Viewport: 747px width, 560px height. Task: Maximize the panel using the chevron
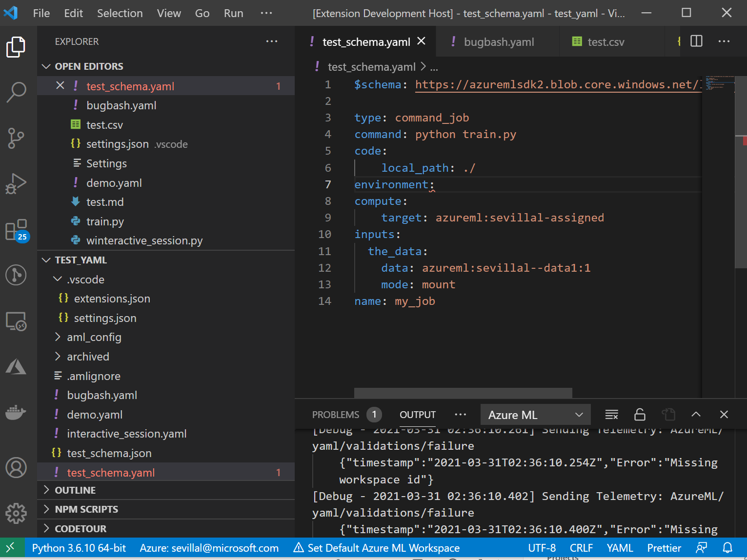tap(696, 414)
